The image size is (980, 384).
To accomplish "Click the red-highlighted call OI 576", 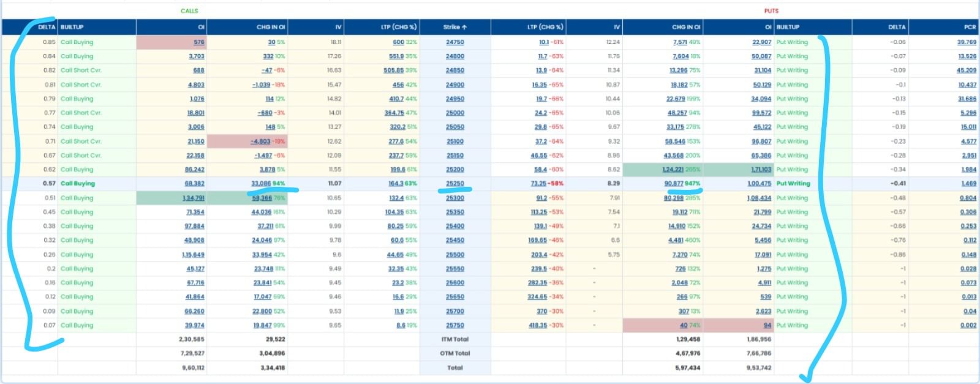I will point(198,42).
